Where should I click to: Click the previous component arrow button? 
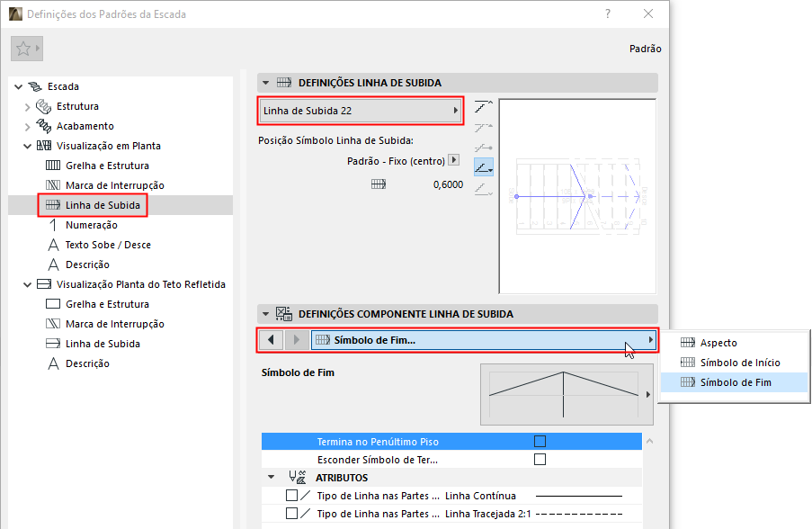(x=271, y=340)
